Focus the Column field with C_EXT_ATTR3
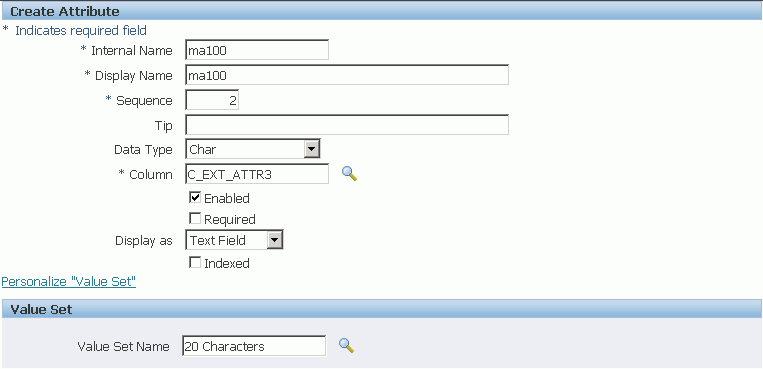This screenshot has width=763, height=369. 257,174
